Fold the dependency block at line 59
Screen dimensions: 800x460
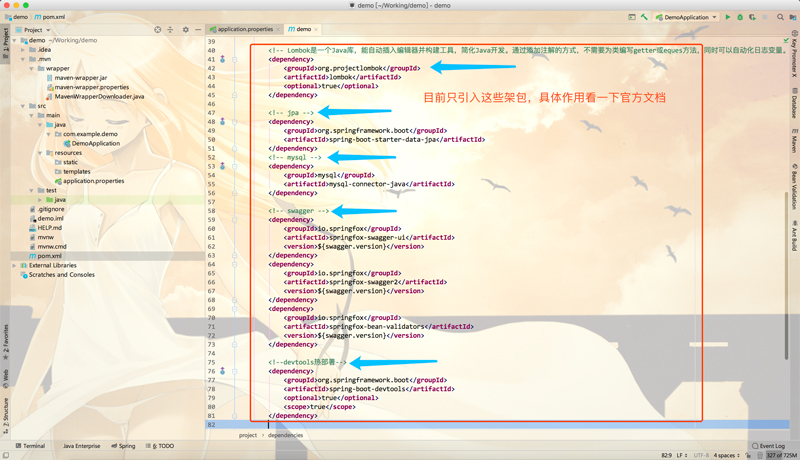pyautogui.click(x=235, y=219)
